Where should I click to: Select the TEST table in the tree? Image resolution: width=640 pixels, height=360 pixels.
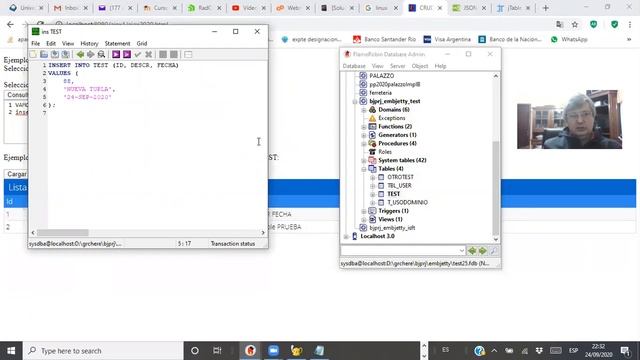point(393,194)
